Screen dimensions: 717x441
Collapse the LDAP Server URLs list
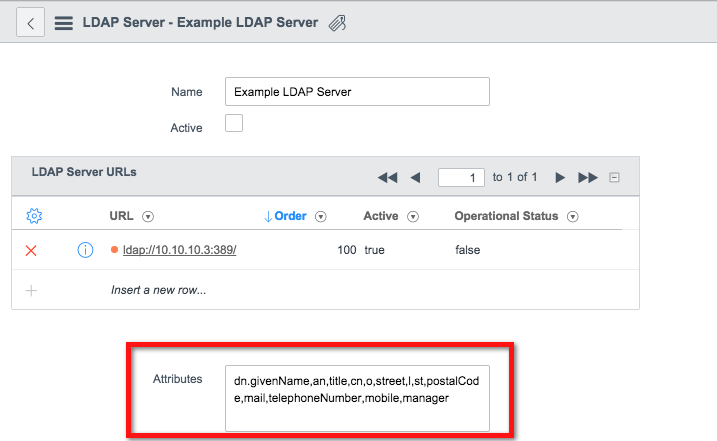pos(614,177)
